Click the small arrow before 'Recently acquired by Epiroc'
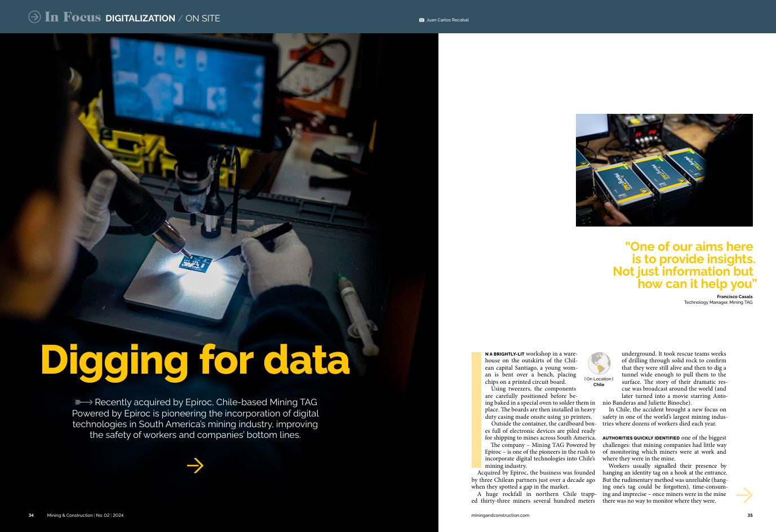Viewport: 776px width, 532px height. 83,402
